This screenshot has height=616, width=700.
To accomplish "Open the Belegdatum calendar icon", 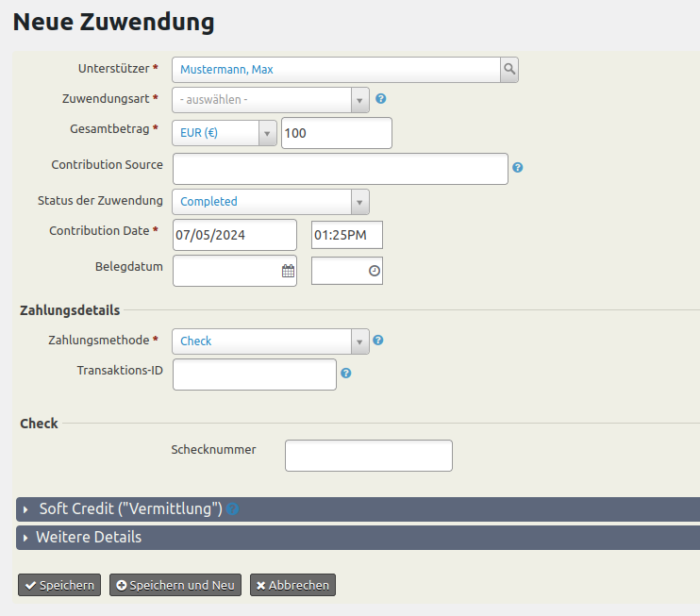I will coord(288,271).
